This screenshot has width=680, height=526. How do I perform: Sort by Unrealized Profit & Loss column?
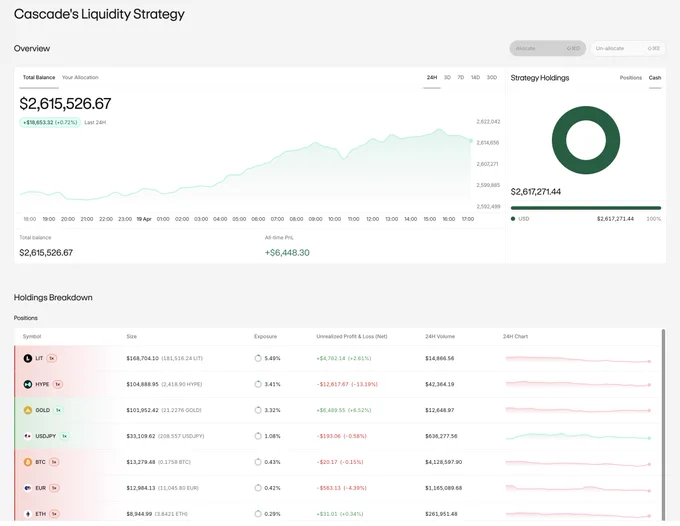click(x=352, y=337)
